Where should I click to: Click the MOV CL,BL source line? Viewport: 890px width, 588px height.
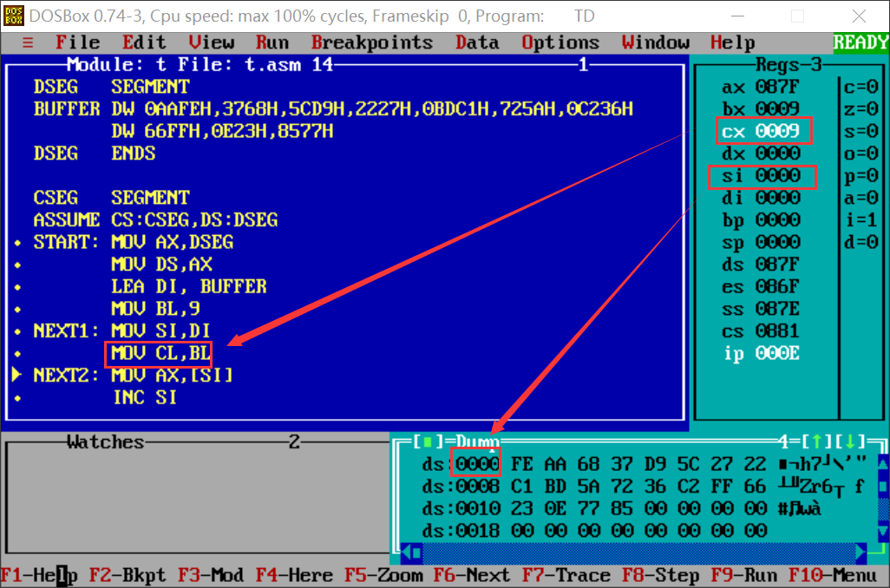click(x=160, y=354)
